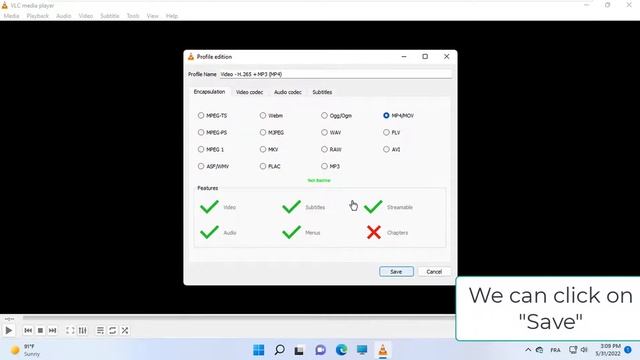Select Webm encapsulation
Screen dimensions: 640x360
[x=271, y=116]
